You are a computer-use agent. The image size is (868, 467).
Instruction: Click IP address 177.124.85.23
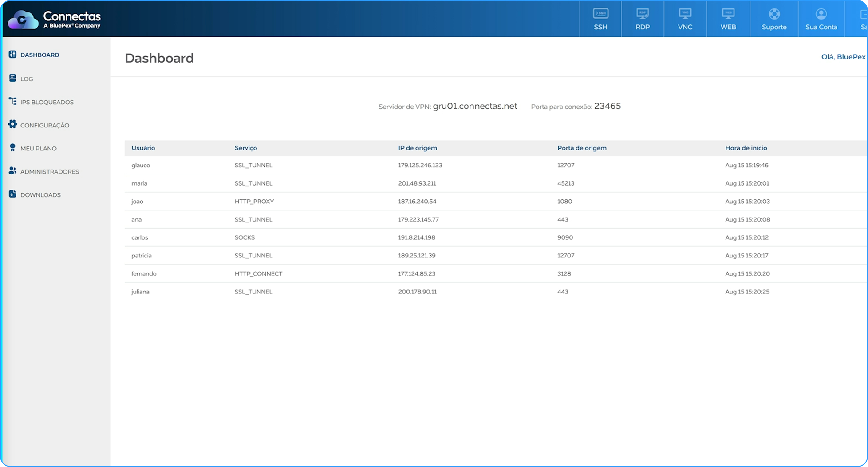point(417,273)
